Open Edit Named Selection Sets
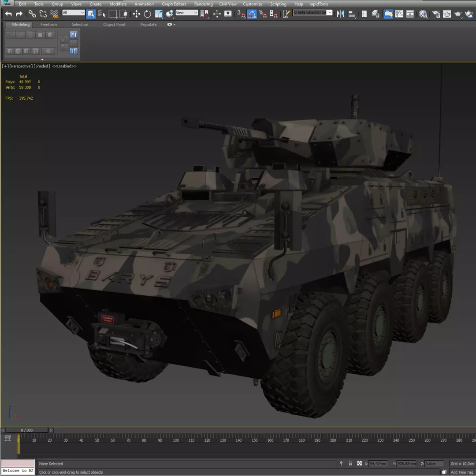 [286, 14]
